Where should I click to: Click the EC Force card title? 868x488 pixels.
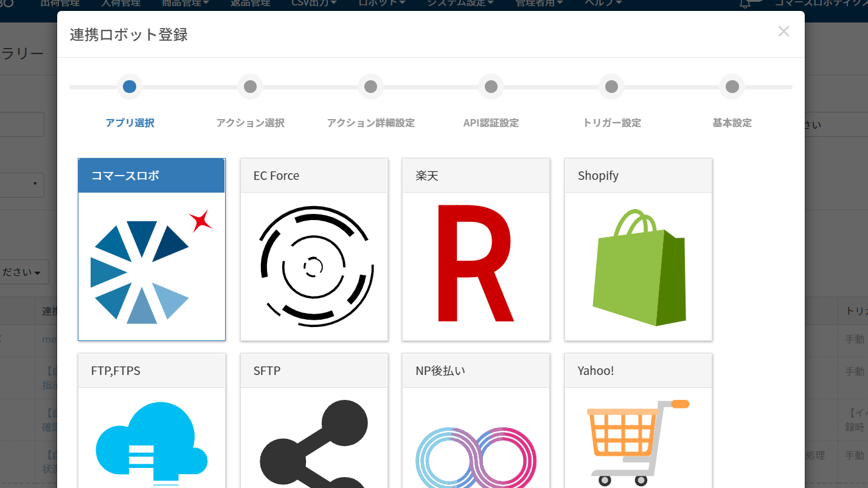tap(276, 176)
